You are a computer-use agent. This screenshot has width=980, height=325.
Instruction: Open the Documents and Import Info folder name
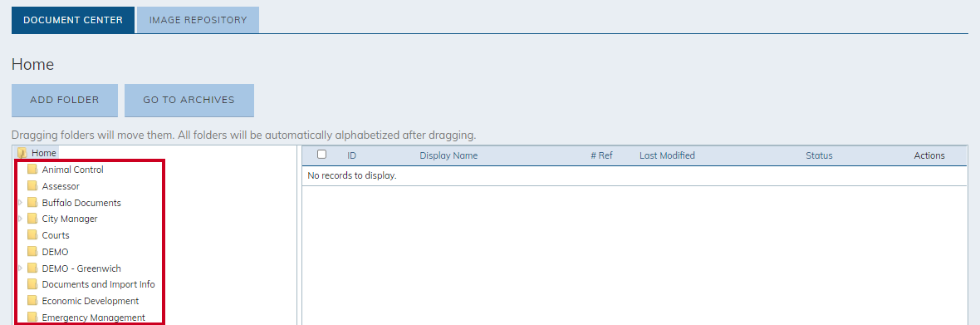(x=98, y=284)
